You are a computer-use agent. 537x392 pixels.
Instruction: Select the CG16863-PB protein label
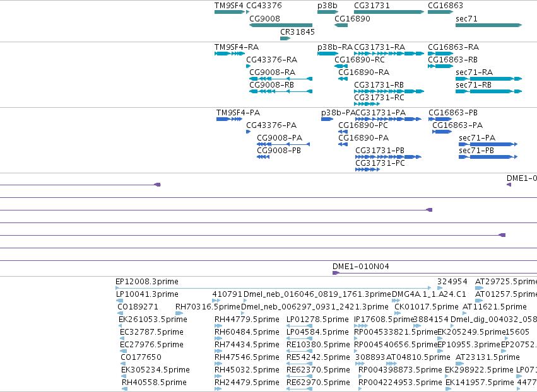tap(453, 113)
